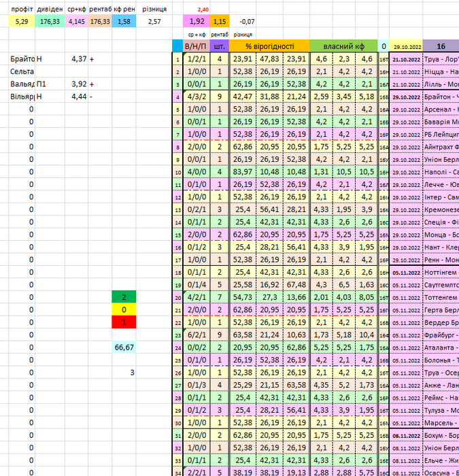Select the coefficient cell 2,59
Image resolution: width=459 pixels, height=476 pixels.
[322, 97]
